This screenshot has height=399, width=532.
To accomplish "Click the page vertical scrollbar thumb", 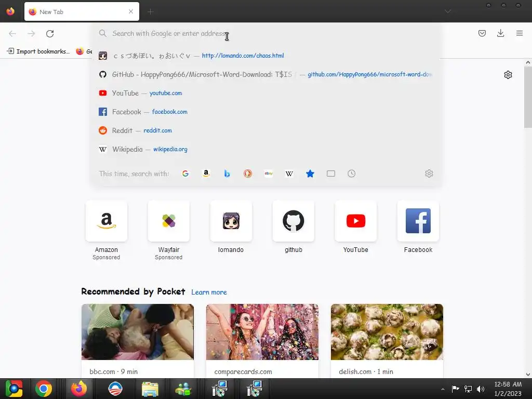I will click(528, 97).
